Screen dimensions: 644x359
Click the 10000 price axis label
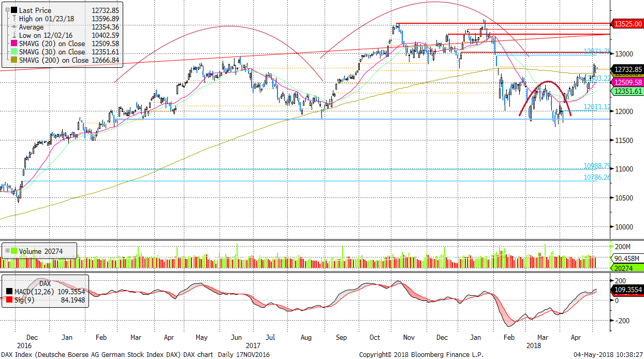point(624,227)
